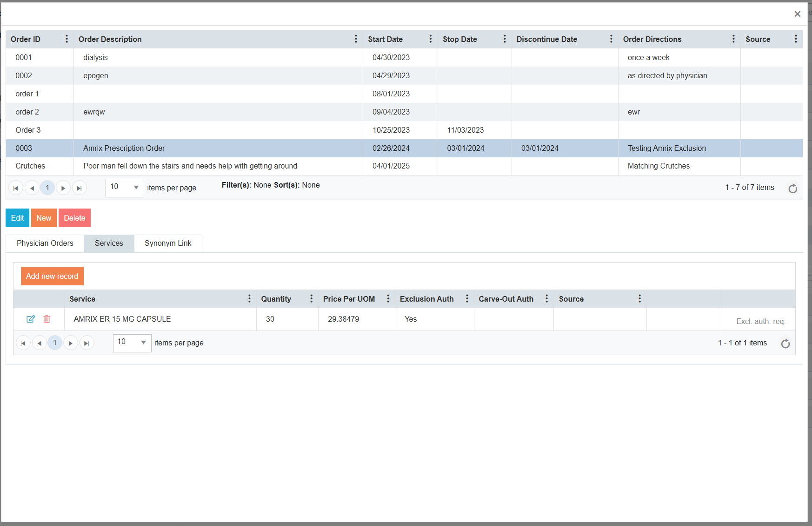812x526 pixels.
Task: Click the orange New button
Action: click(x=44, y=218)
